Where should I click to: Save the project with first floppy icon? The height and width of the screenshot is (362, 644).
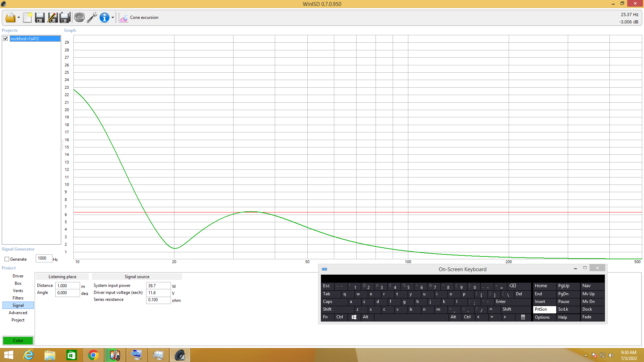tap(40, 17)
